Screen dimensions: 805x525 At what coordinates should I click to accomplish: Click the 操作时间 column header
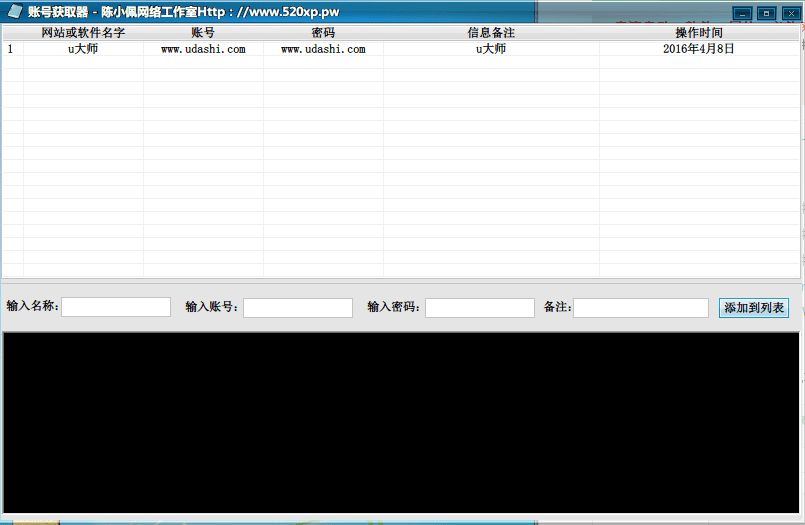(x=699, y=33)
